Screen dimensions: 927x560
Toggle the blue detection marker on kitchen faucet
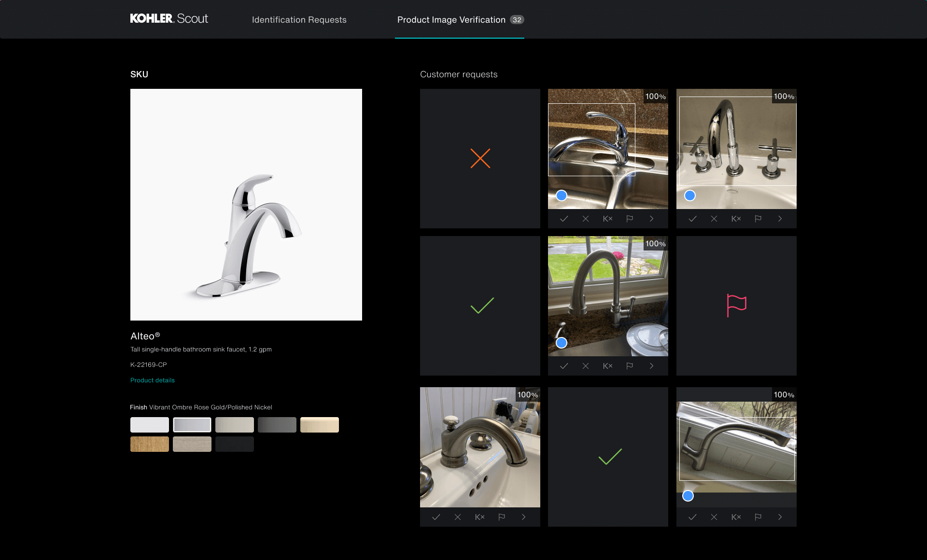pyautogui.click(x=562, y=196)
